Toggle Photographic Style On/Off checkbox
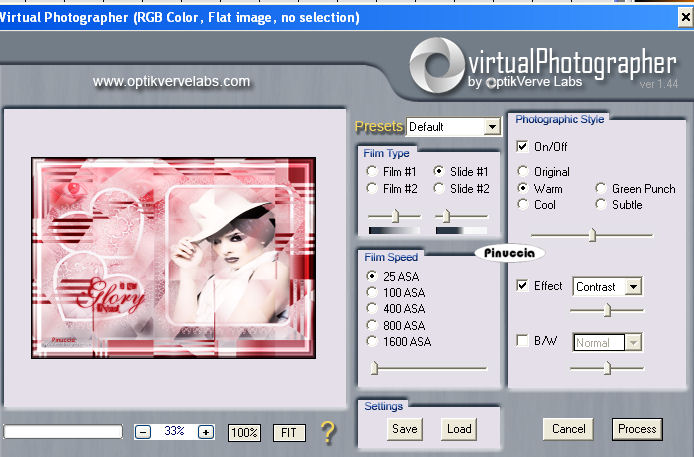The image size is (694, 457). tap(522, 146)
